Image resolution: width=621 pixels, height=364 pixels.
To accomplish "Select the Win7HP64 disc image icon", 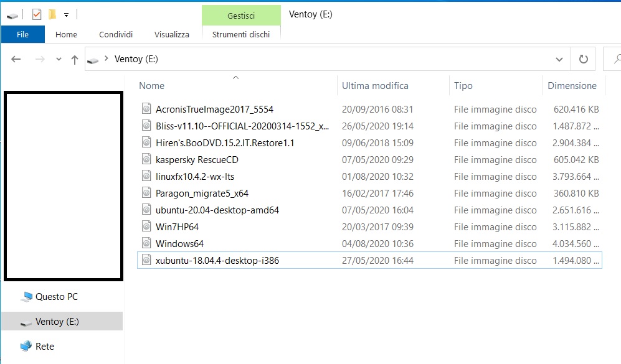I will pyautogui.click(x=146, y=226).
